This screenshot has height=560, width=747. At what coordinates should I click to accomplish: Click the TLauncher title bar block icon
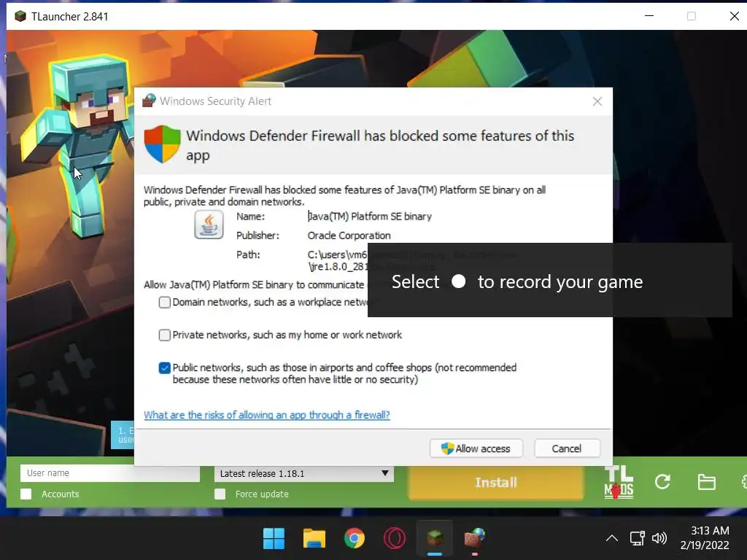(20, 16)
